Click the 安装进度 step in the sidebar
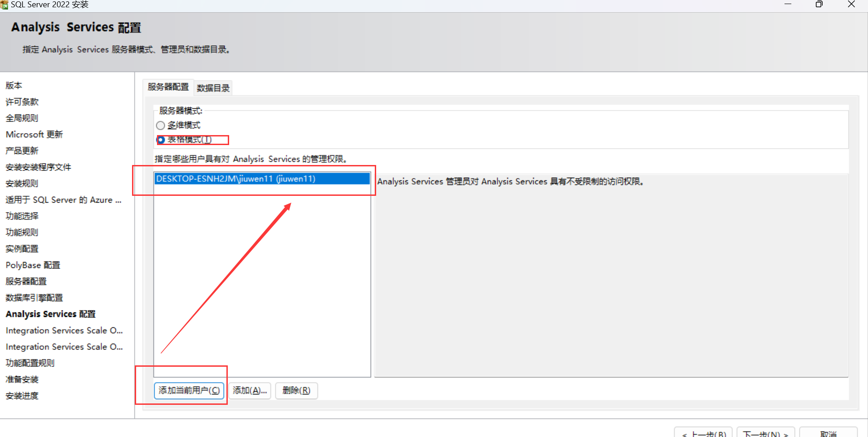This screenshot has width=868, height=437. (22, 395)
